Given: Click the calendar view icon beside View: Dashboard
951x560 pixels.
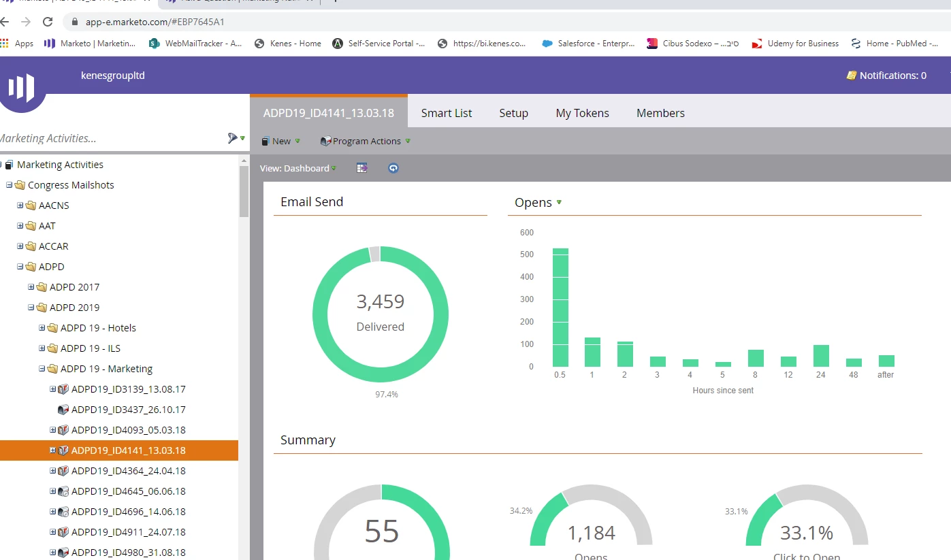Looking at the screenshot, I should pos(362,168).
